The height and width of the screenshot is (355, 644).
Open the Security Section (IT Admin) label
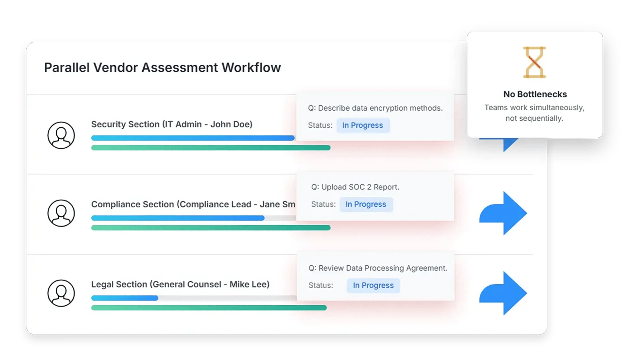[x=172, y=124]
